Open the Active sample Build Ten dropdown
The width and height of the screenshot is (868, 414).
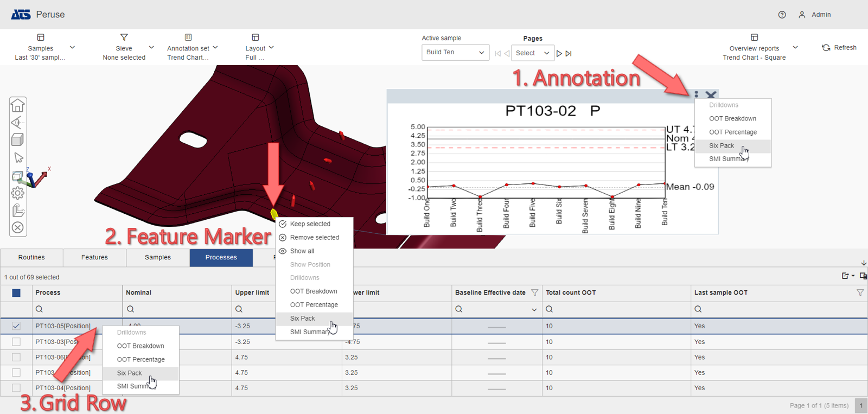point(455,53)
